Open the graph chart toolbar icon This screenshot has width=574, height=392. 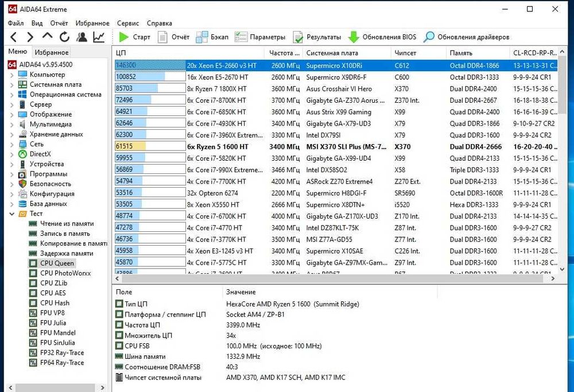99,37
